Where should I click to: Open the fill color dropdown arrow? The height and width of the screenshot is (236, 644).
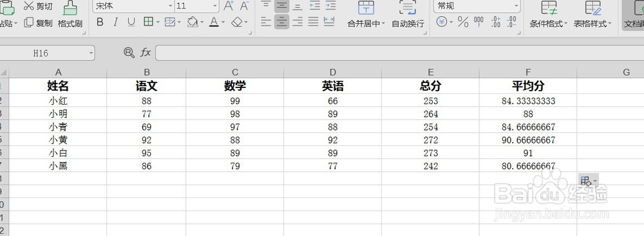[x=202, y=23]
